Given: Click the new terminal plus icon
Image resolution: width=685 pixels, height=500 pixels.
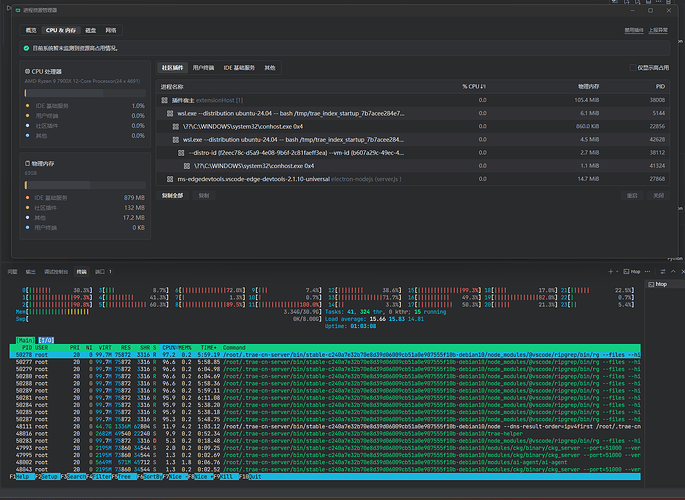Looking at the screenshot, I should tap(610, 272).
